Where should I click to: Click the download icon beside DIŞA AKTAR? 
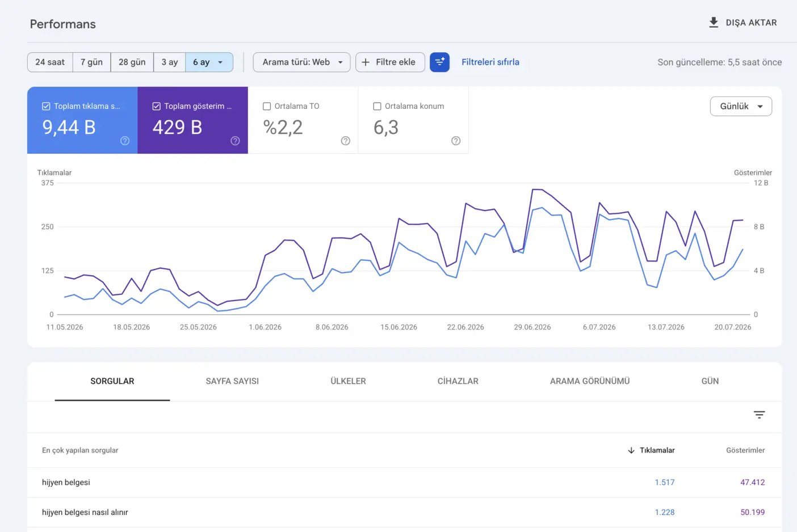click(714, 23)
